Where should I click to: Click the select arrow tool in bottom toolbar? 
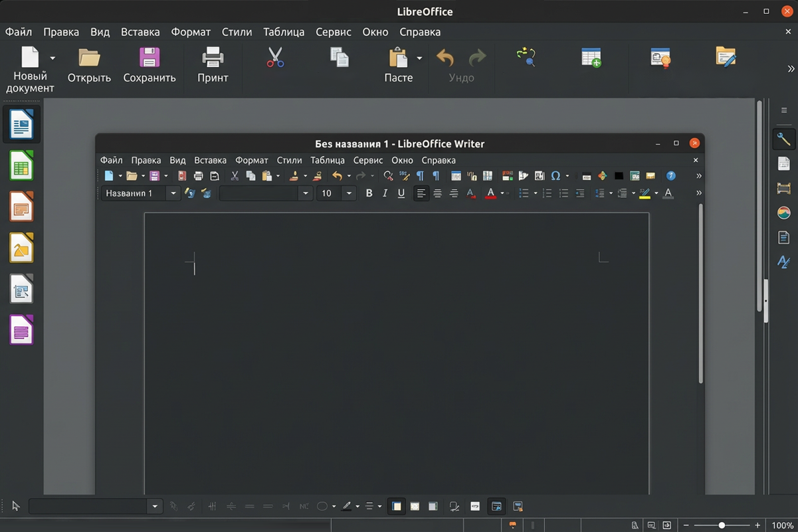(16, 506)
